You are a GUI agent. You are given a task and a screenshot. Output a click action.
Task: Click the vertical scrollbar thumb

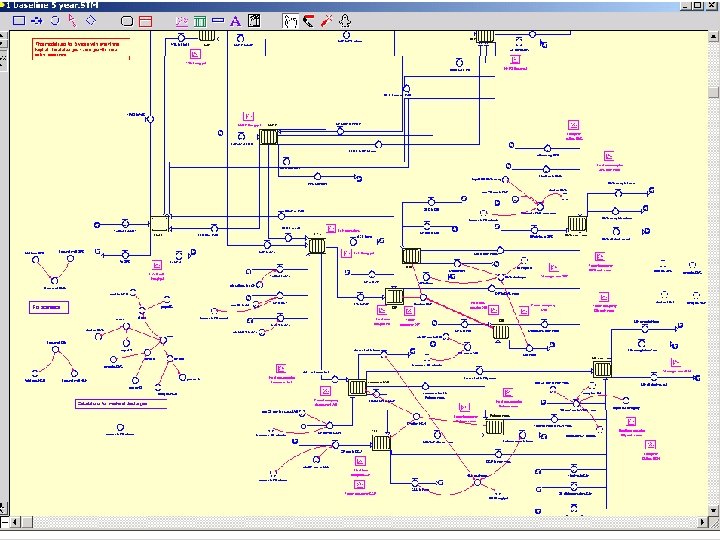click(714, 92)
